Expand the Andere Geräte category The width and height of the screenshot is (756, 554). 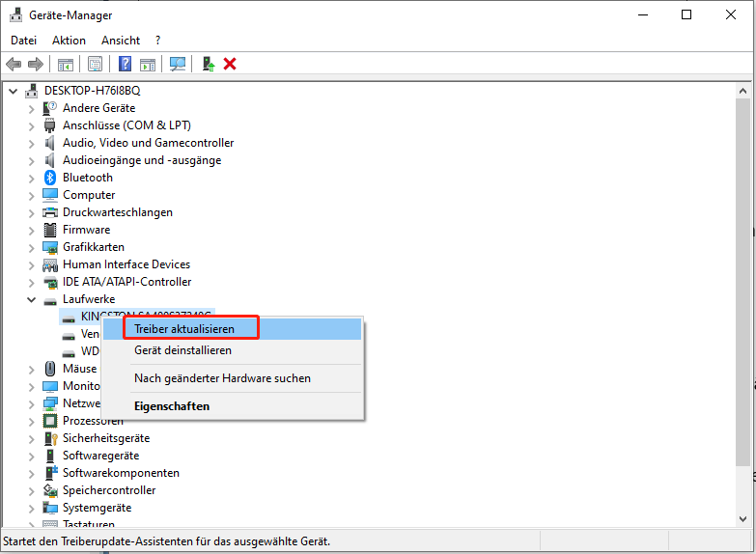(31, 109)
